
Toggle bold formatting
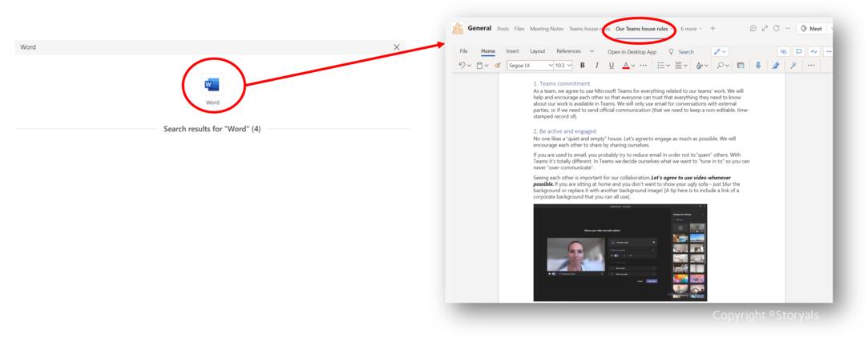tap(583, 65)
